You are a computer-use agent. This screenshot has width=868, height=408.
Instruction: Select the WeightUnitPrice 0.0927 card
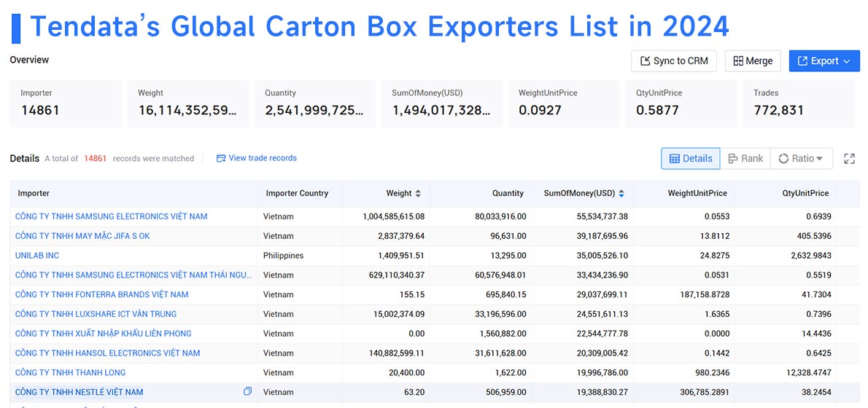[564, 103]
